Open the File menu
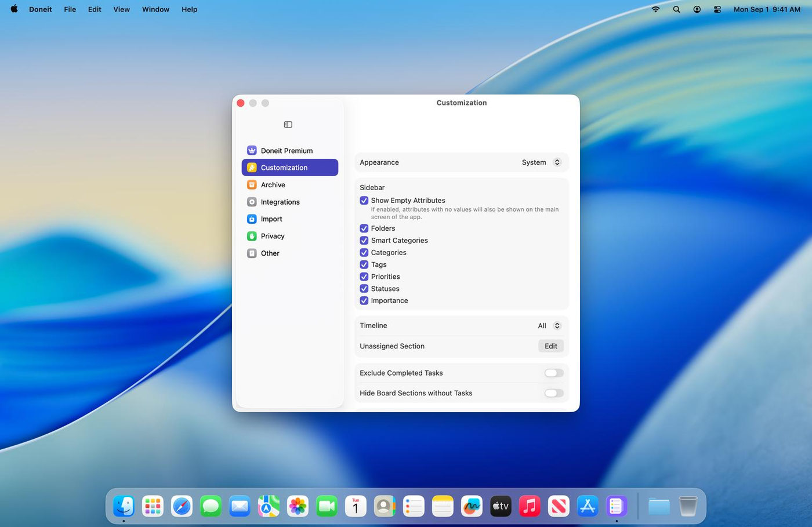Screen dimensions: 812x527 pyautogui.click(x=70, y=9)
